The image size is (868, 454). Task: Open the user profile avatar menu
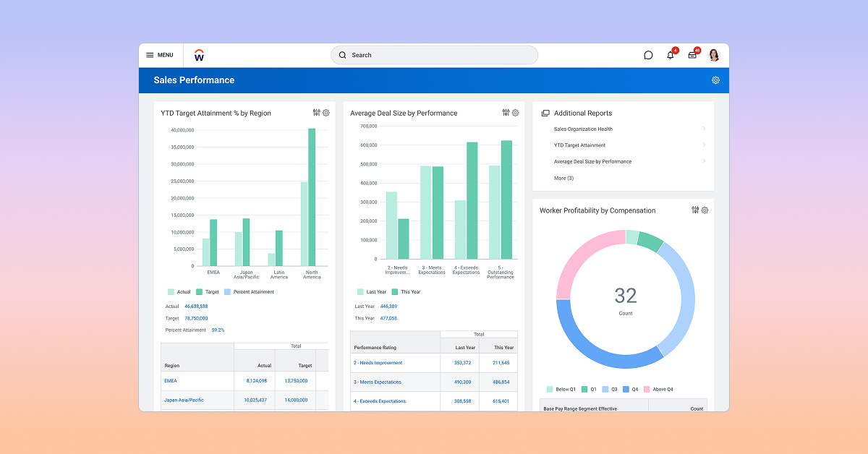tap(714, 55)
